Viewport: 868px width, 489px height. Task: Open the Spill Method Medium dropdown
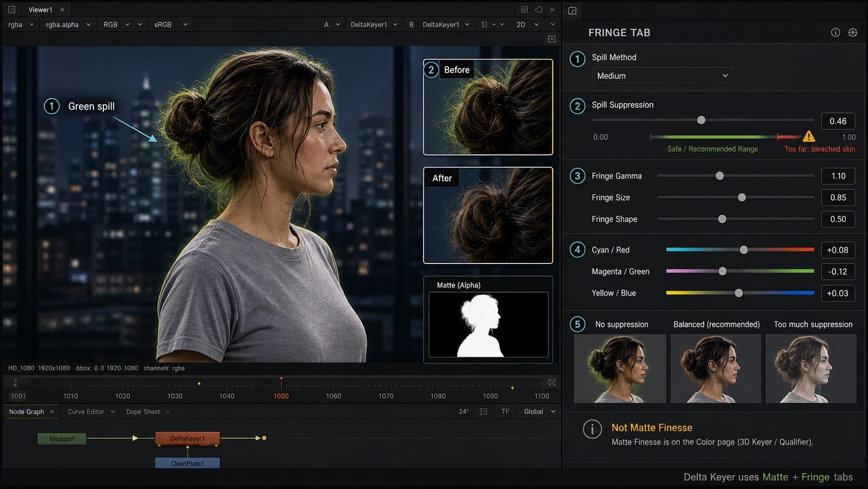(x=663, y=76)
